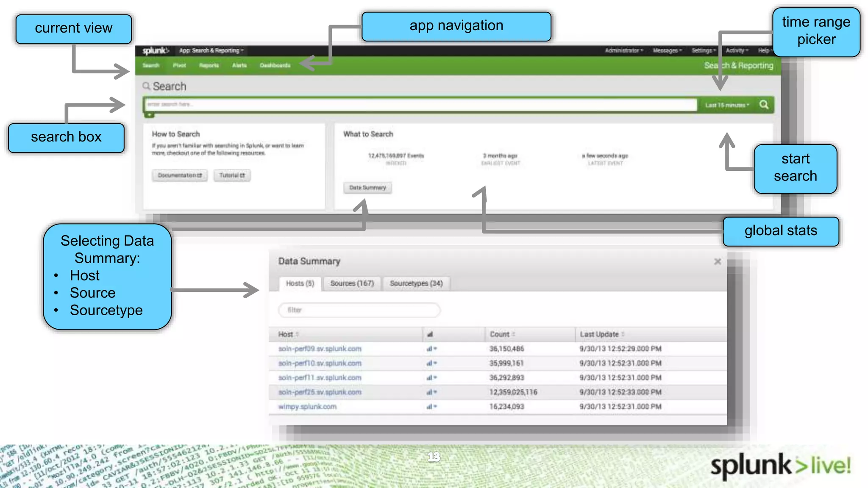Open the Last 15 minutes time picker

727,105
